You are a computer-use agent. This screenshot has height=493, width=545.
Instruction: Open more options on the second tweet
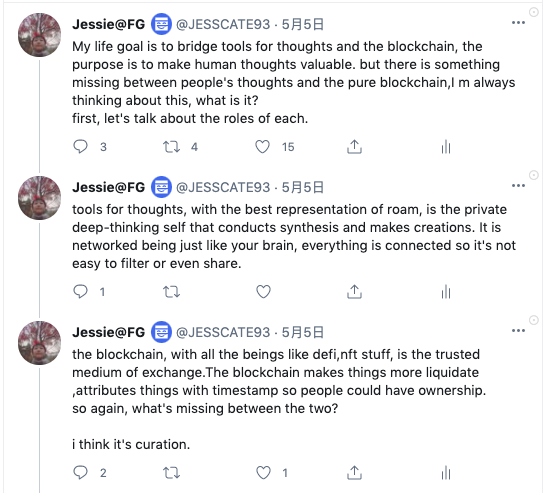[x=518, y=186]
